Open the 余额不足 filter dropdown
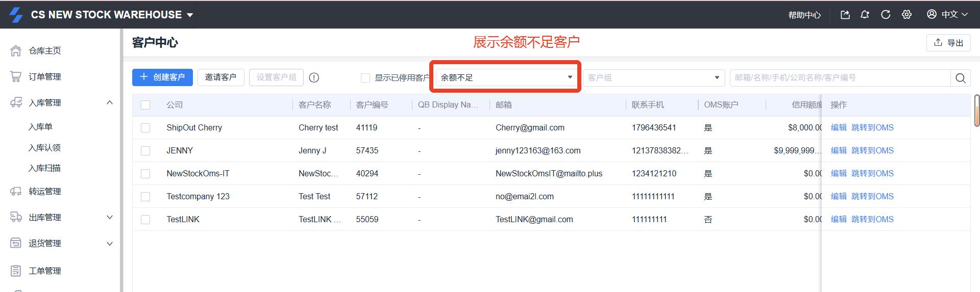This screenshot has width=980, height=292. 505,77
